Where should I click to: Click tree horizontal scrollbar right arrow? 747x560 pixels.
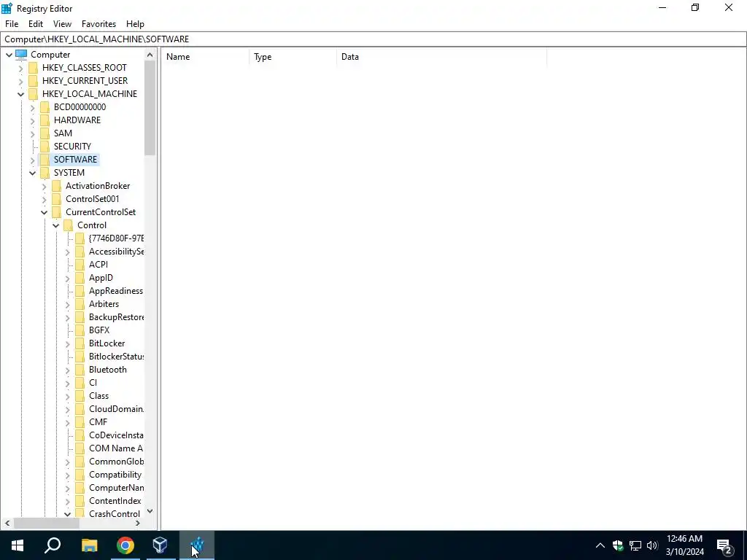click(x=138, y=523)
